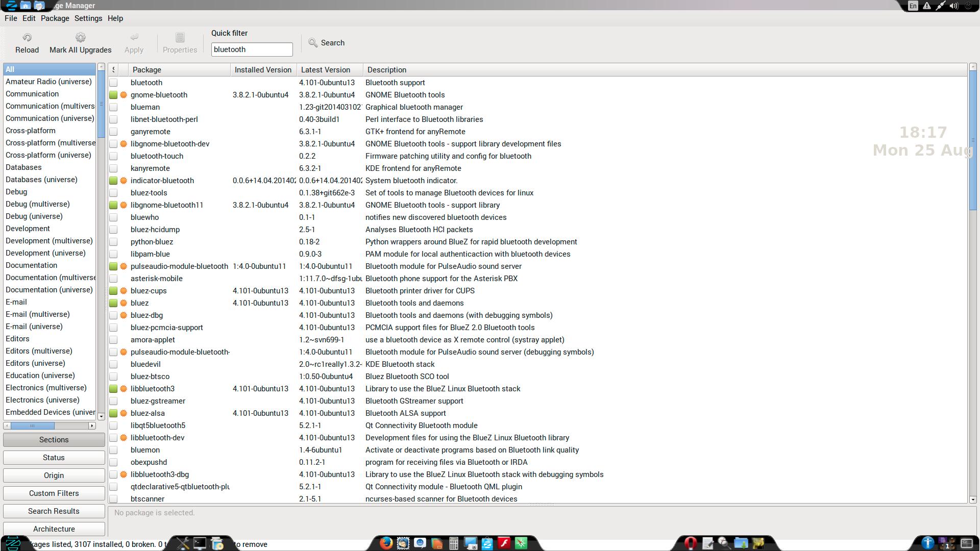Toggle the installed bluez-cups checkbox

113,291
